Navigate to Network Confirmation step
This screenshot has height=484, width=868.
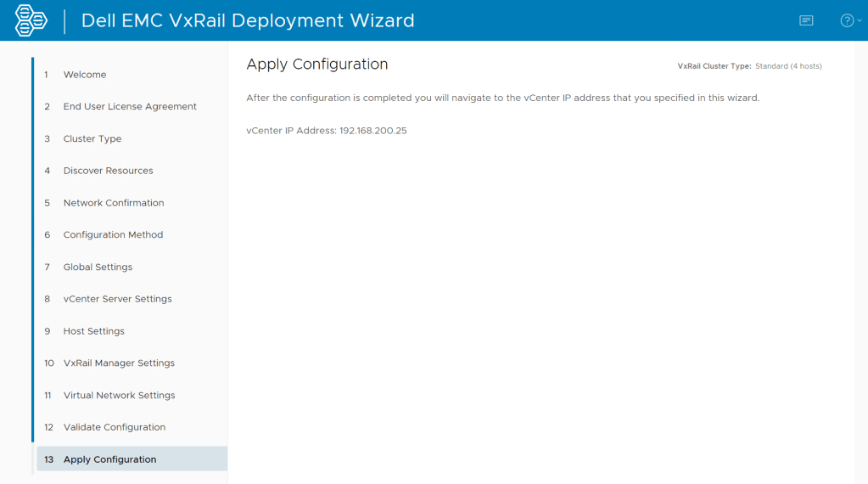[x=114, y=203]
